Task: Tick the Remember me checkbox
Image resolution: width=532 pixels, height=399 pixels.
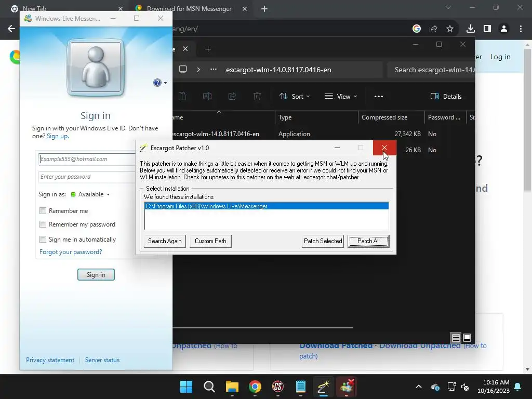Action: pyautogui.click(x=43, y=211)
